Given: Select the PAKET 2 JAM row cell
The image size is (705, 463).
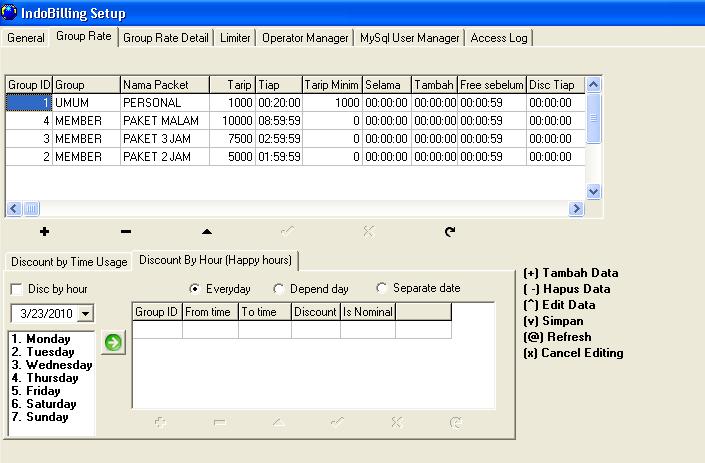Looking at the screenshot, I should 165,157.
